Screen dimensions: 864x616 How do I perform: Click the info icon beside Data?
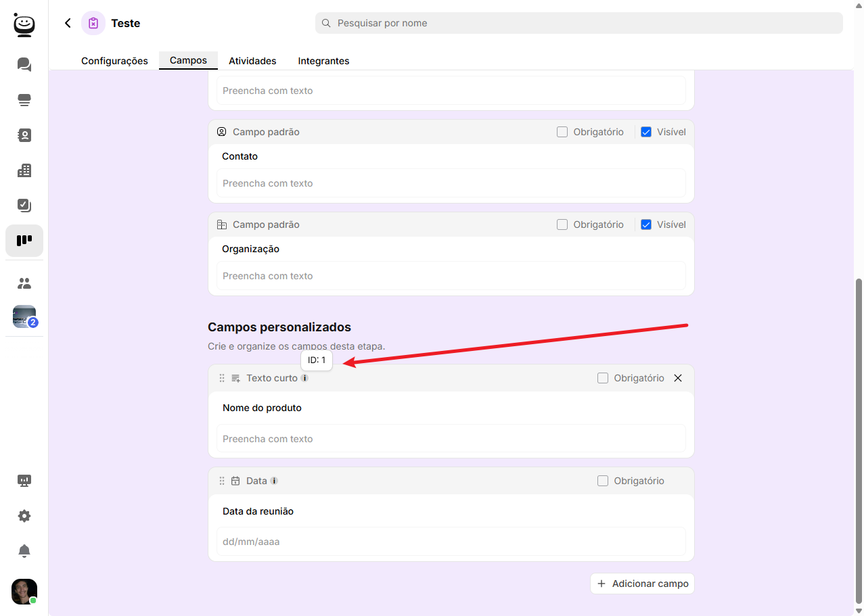click(x=274, y=481)
